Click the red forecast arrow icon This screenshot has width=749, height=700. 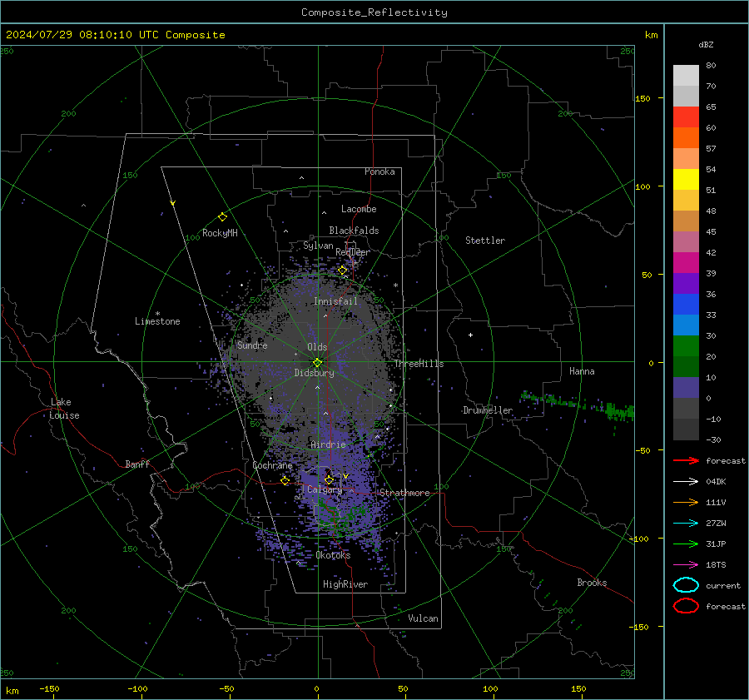[x=686, y=460]
